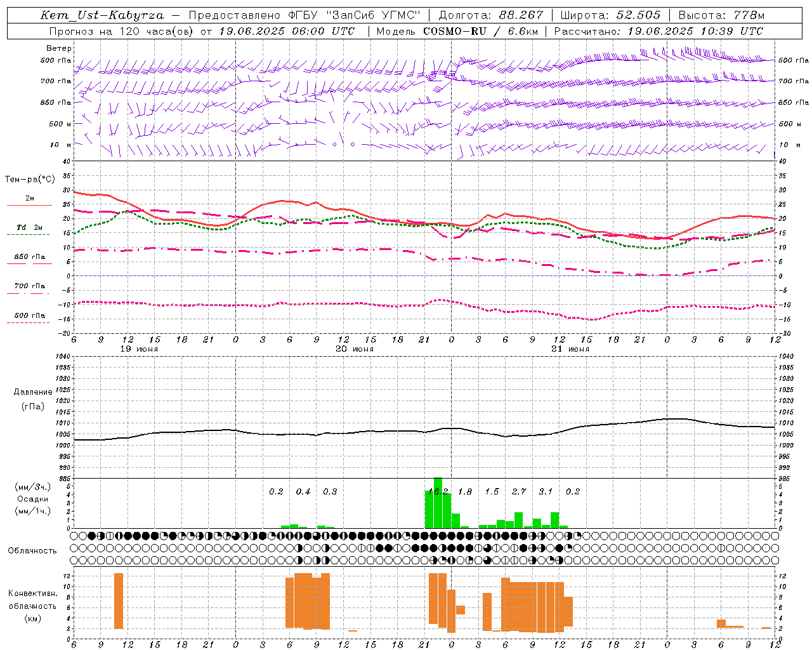Click the (мм/1ч.) unit label
812x650 pixels.
pyautogui.click(x=32, y=510)
